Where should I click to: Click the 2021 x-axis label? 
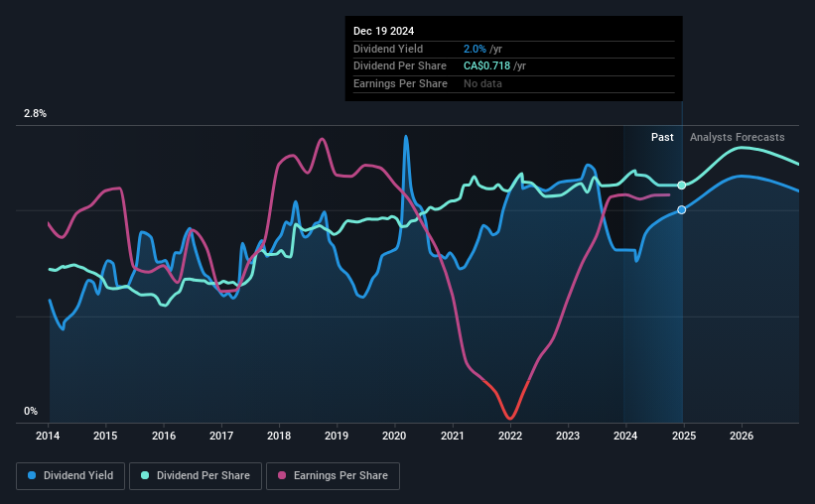pyautogui.click(x=453, y=436)
